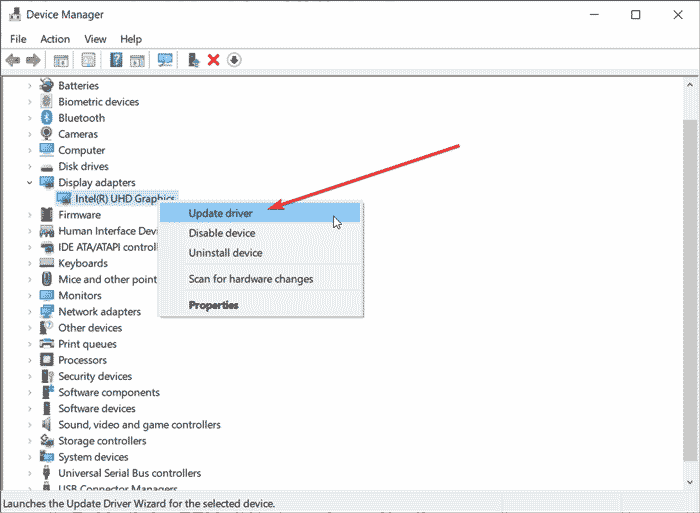This screenshot has width=700, height=513.
Task: Open the Help question-mark toolbar icon
Action: (x=116, y=60)
